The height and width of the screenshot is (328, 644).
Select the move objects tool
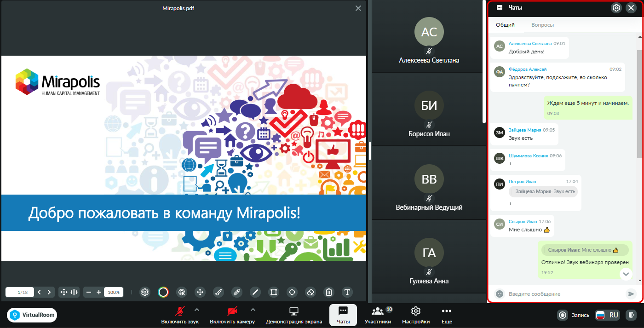pyautogui.click(x=200, y=292)
